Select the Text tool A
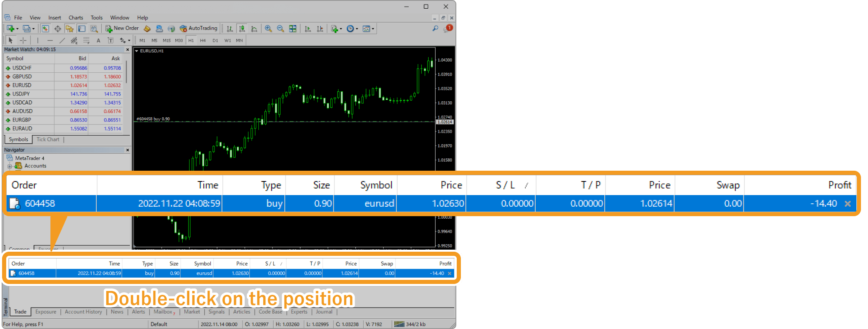This screenshot has width=868, height=329. tap(98, 41)
